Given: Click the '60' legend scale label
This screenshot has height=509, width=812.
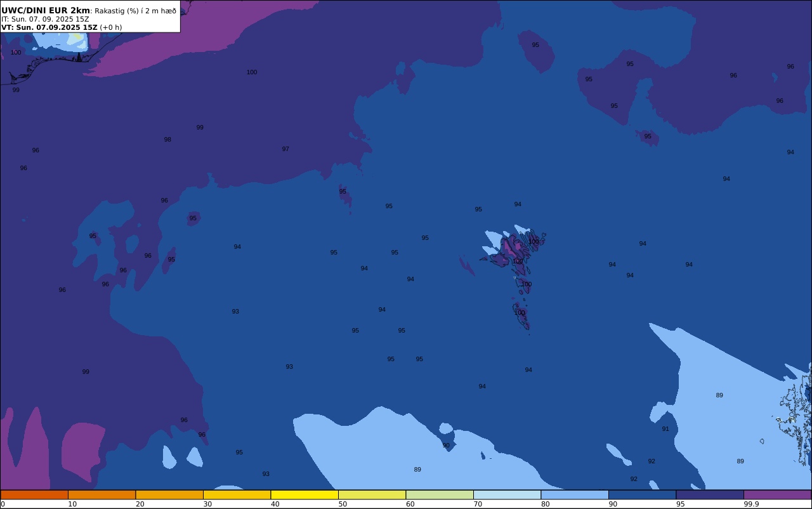Looking at the screenshot, I should pyautogui.click(x=410, y=504).
